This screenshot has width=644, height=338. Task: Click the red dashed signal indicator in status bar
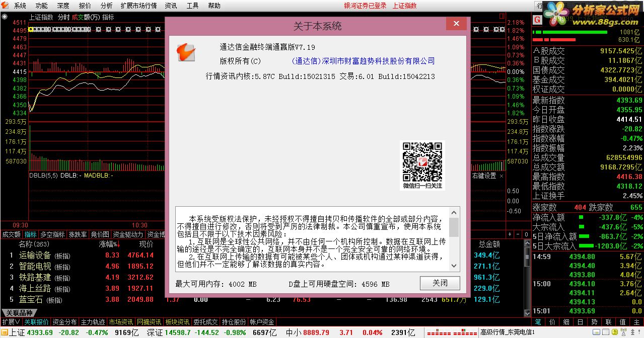point(451,333)
